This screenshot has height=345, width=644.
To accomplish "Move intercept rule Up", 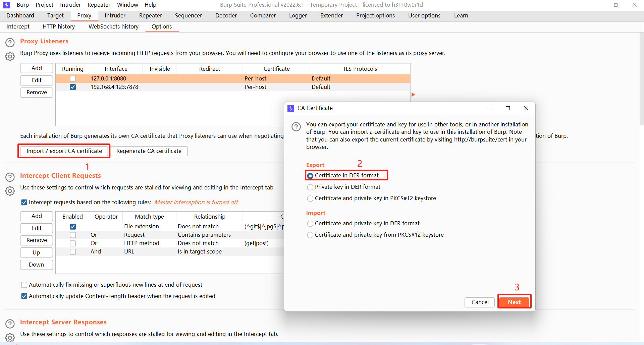I will [37, 252].
